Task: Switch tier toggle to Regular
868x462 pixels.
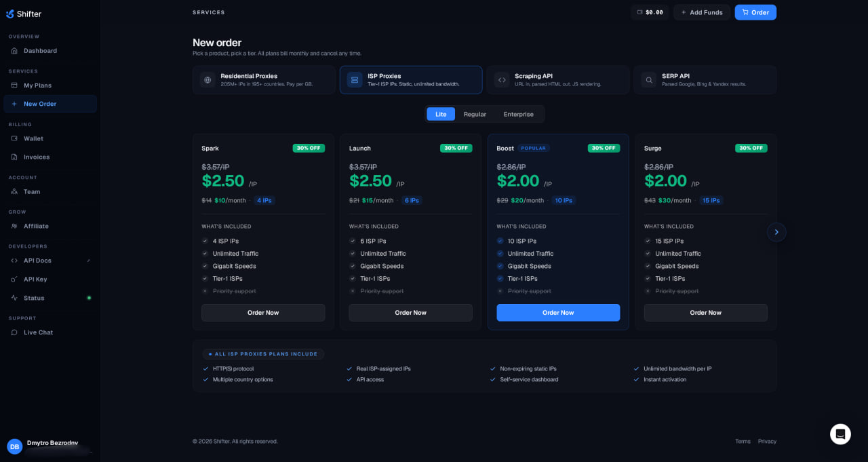Action: pos(475,114)
